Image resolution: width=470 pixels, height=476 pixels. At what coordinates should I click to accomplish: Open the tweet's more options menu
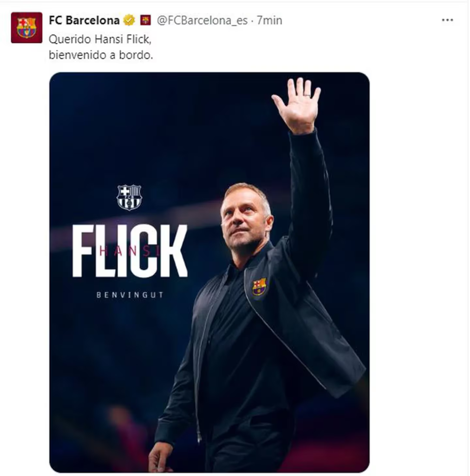click(447, 20)
